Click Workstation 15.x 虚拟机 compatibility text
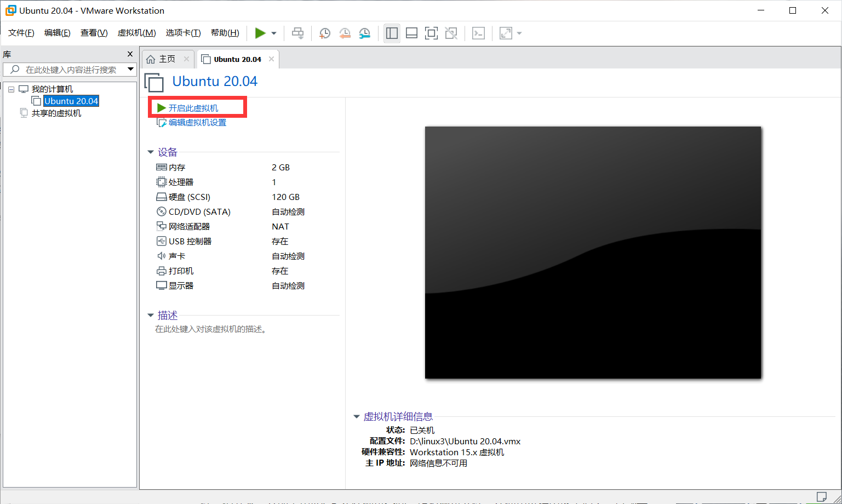The image size is (842, 504). pyautogui.click(x=457, y=452)
